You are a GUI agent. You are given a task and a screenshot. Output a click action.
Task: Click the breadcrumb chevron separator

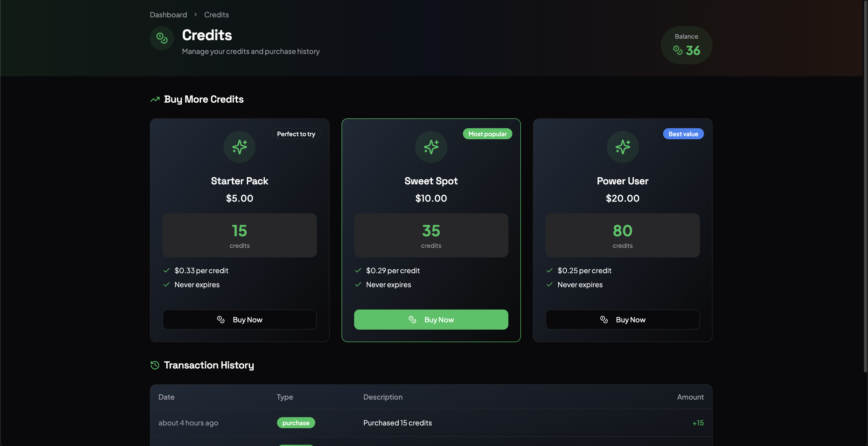coord(195,15)
